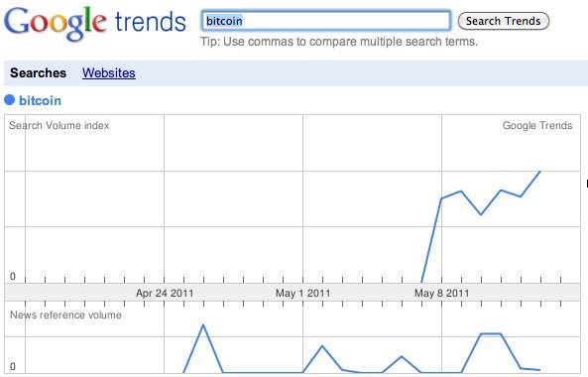
Task: Click the small news spike before May 8
Action: point(402,356)
